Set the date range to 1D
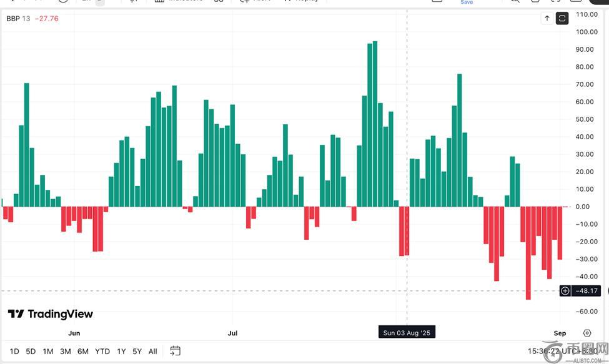This screenshot has height=364, width=609. pyautogui.click(x=14, y=352)
